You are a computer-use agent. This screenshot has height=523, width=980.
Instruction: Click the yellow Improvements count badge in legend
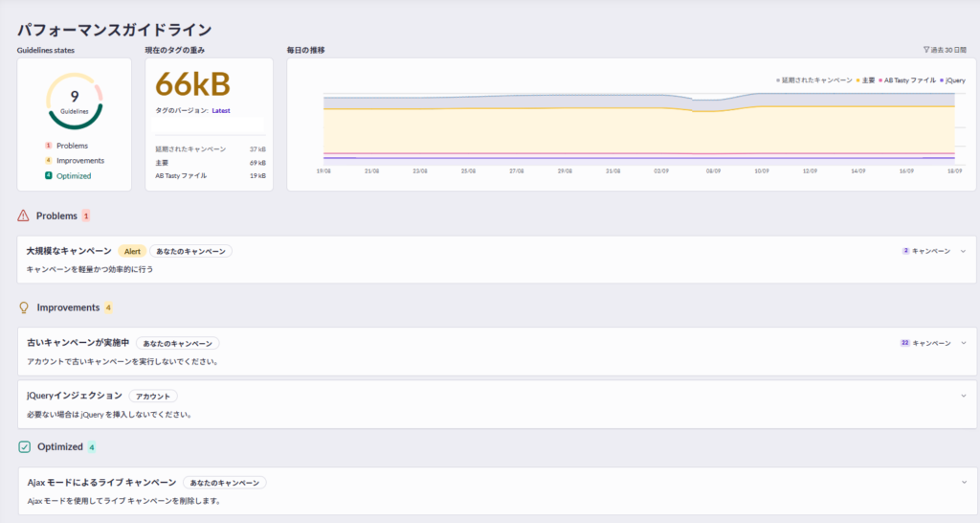[x=49, y=161]
